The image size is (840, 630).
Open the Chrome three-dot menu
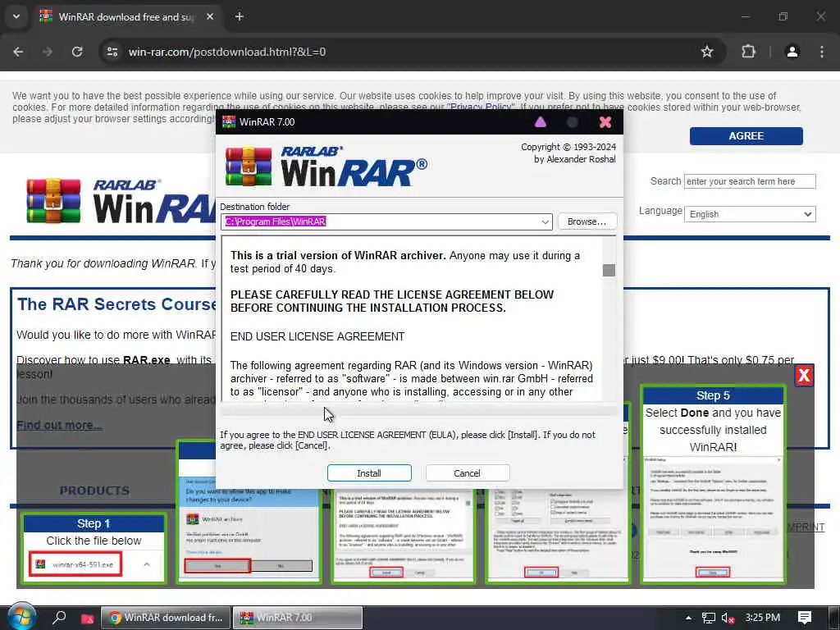pos(822,52)
